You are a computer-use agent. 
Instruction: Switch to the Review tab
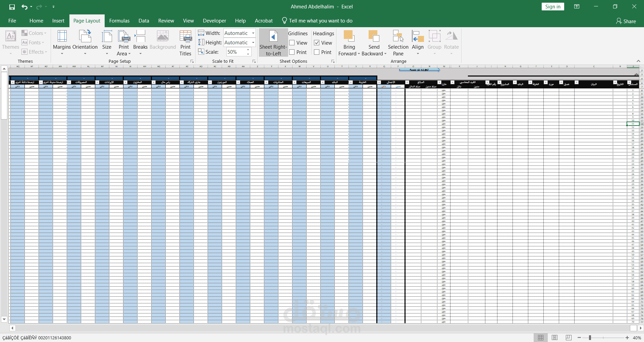(x=166, y=21)
